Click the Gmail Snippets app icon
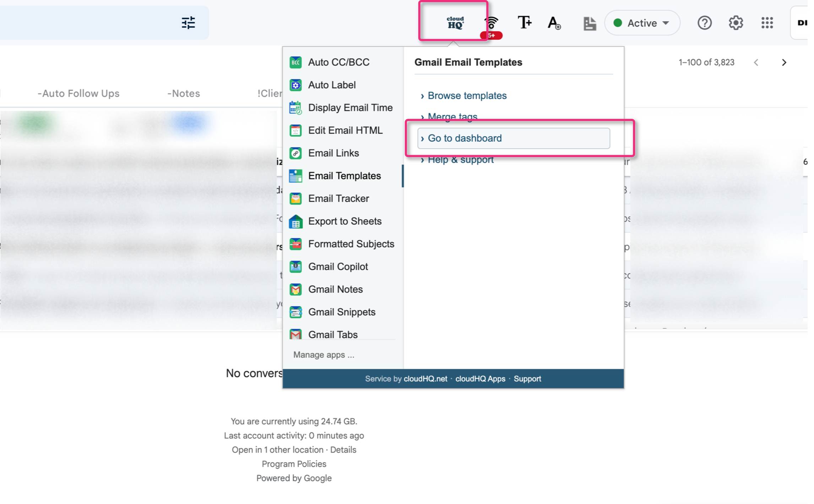 [x=295, y=312]
